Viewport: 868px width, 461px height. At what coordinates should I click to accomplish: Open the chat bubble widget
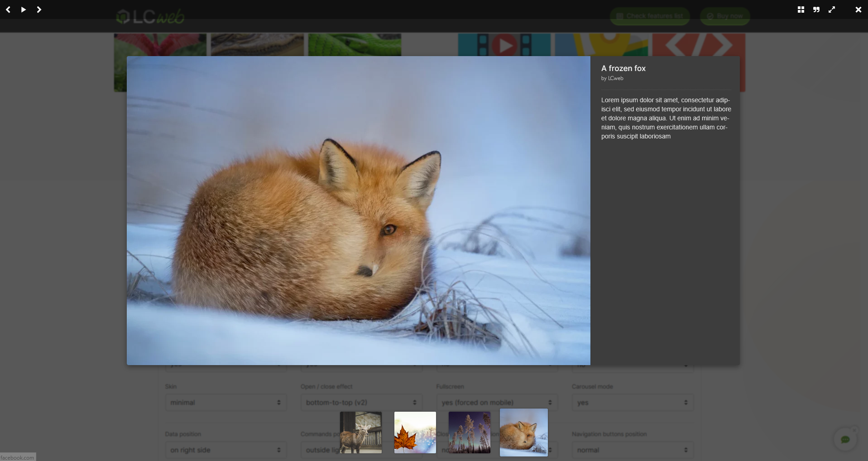pos(845,439)
